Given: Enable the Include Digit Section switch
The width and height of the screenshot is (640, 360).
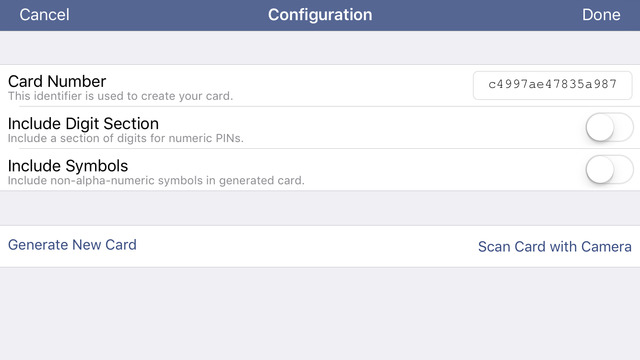Looking at the screenshot, I should pyautogui.click(x=609, y=127).
